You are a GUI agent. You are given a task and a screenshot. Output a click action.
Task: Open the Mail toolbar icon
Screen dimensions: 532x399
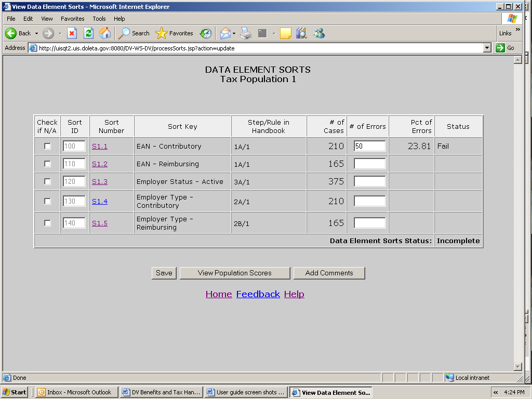coord(225,33)
